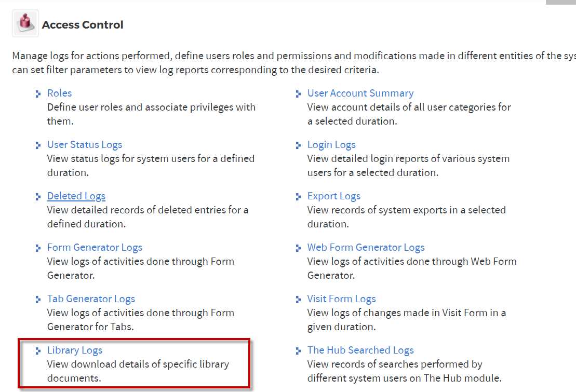Open The Hub Searched Logs
The width and height of the screenshot is (576, 392).
coord(360,350)
